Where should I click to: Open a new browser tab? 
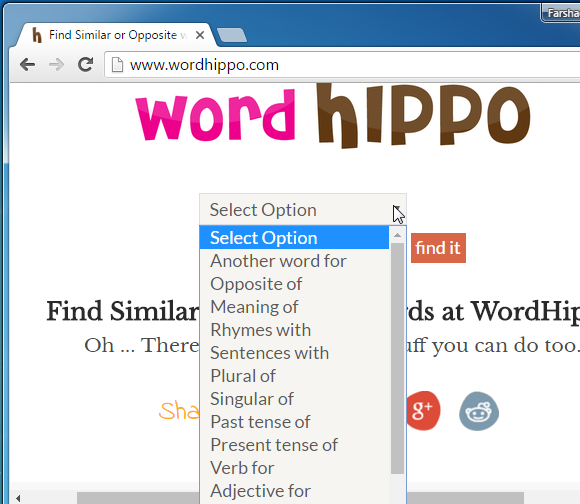(x=232, y=35)
